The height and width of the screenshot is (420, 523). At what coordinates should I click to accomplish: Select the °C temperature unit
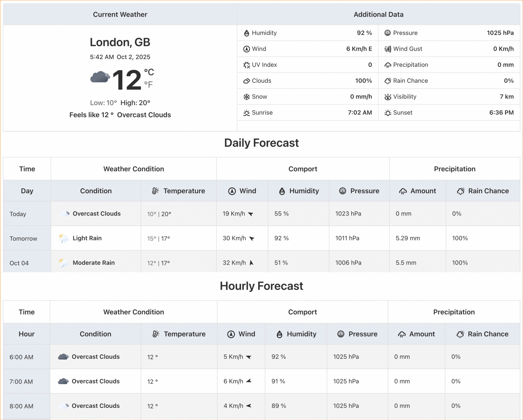click(x=149, y=72)
